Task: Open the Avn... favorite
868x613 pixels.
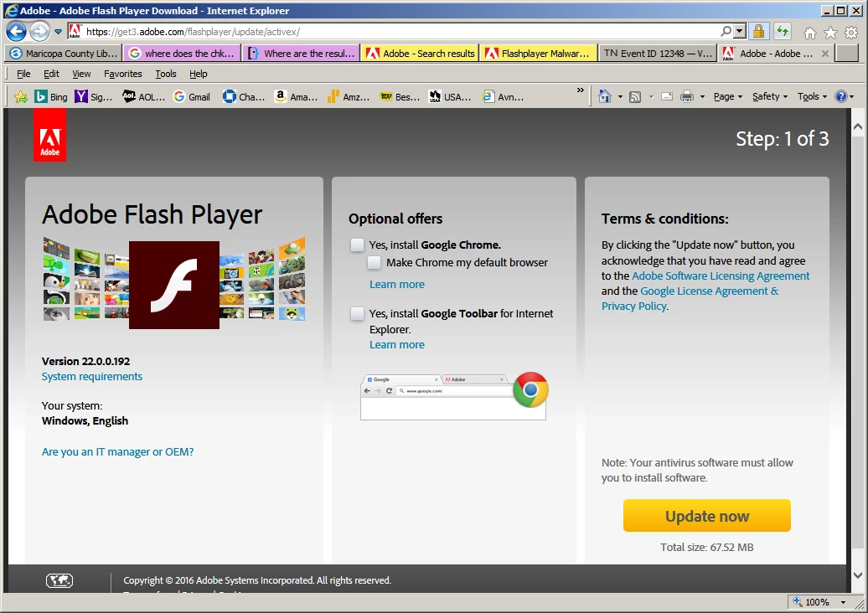Action: [503, 97]
